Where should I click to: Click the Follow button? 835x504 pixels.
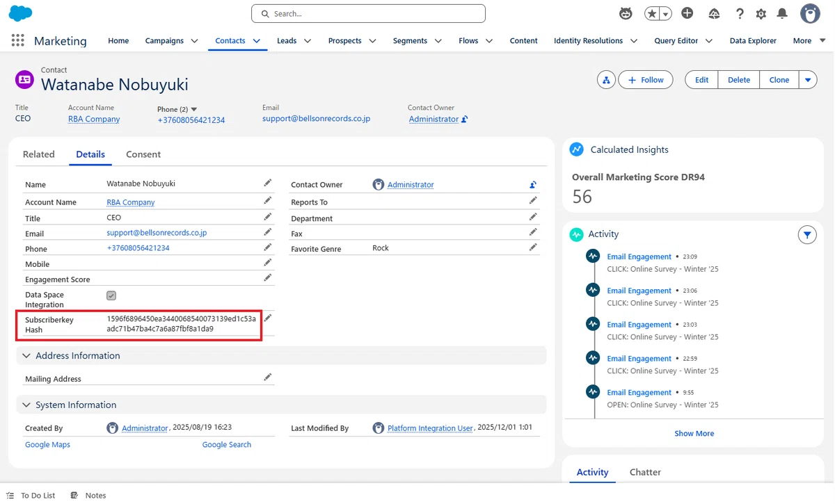[x=646, y=80]
